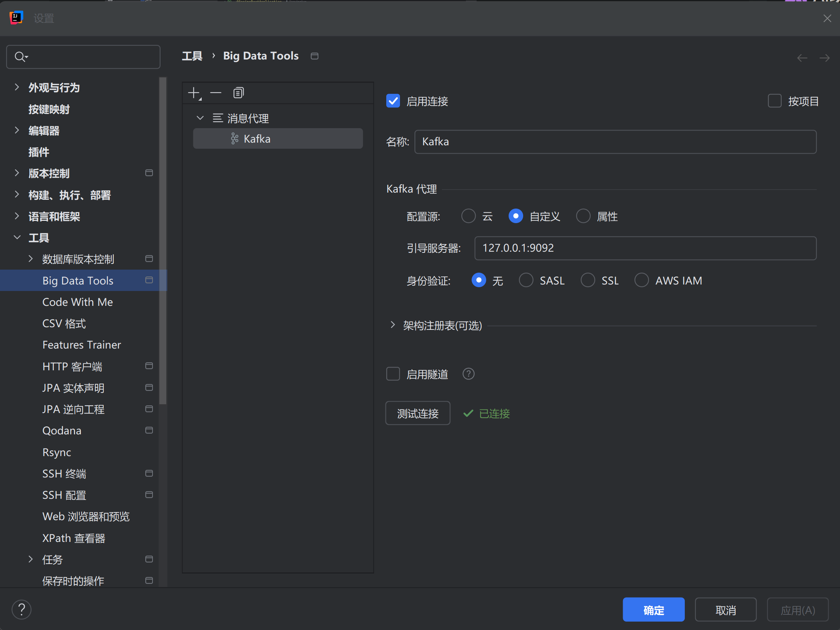Viewport: 840px width, 630px height.
Task: Click project icon beside JPA 实体声明
Action: (149, 388)
